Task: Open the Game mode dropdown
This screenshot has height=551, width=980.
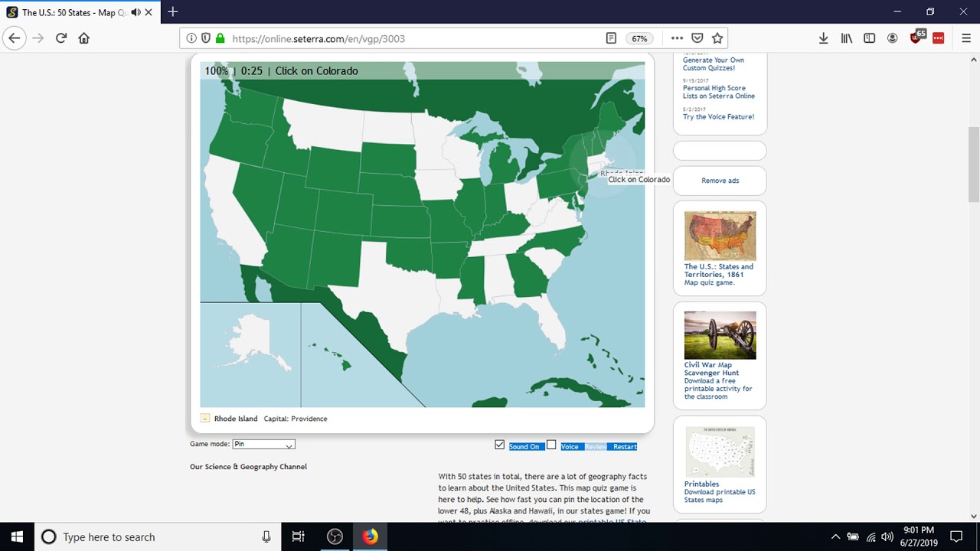Action: pos(263,445)
